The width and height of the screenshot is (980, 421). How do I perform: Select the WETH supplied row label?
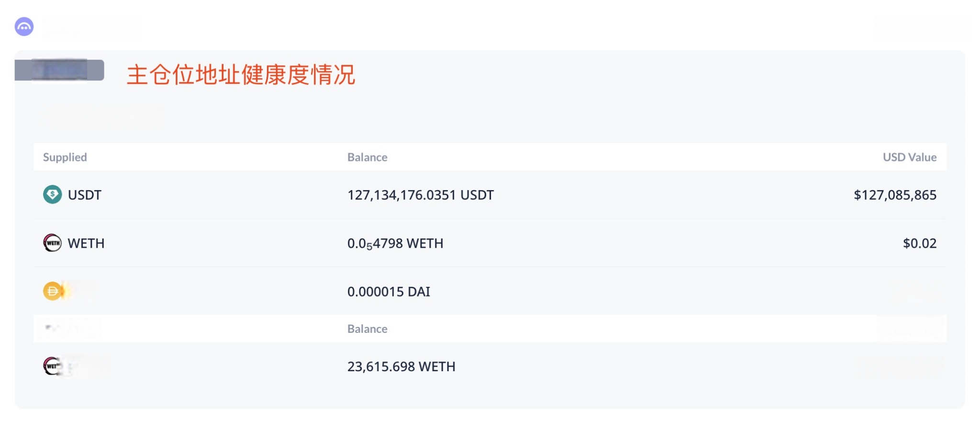pyautogui.click(x=86, y=243)
